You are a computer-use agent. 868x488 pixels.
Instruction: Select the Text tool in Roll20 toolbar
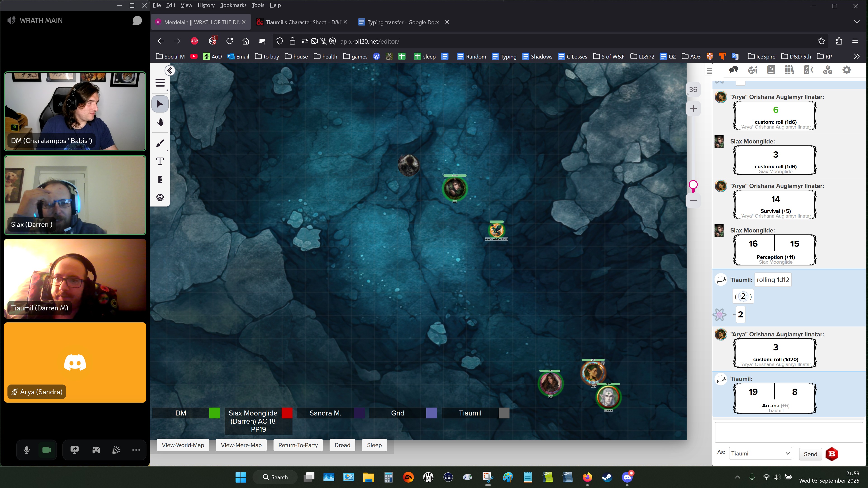point(160,162)
